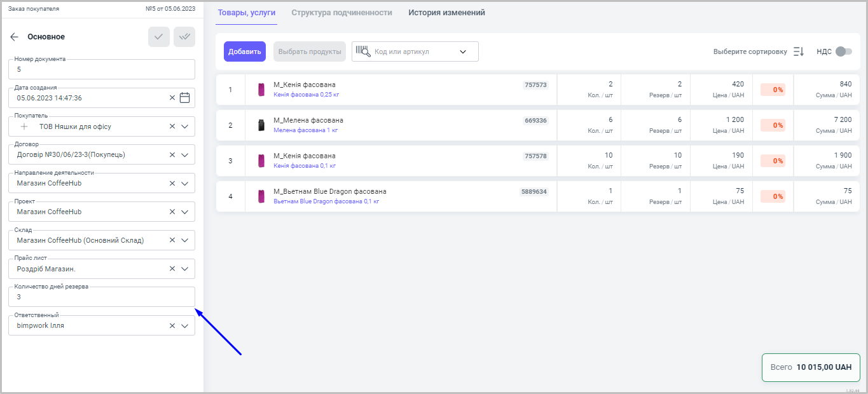Switch to Структура подчиненности tab
This screenshot has width=868, height=394.
pos(341,13)
